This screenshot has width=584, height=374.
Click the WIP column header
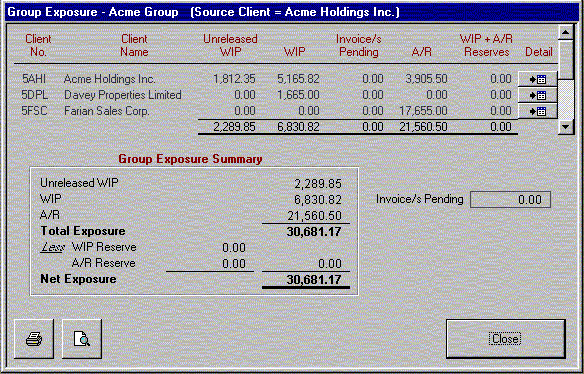294,52
